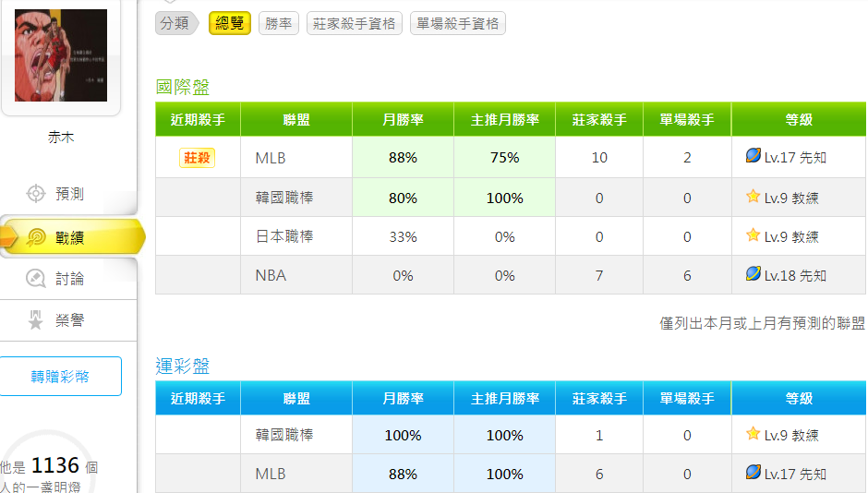Click 國際盤 聯盟 column header
Viewport: 868px width, 493px height.
pos(296,119)
